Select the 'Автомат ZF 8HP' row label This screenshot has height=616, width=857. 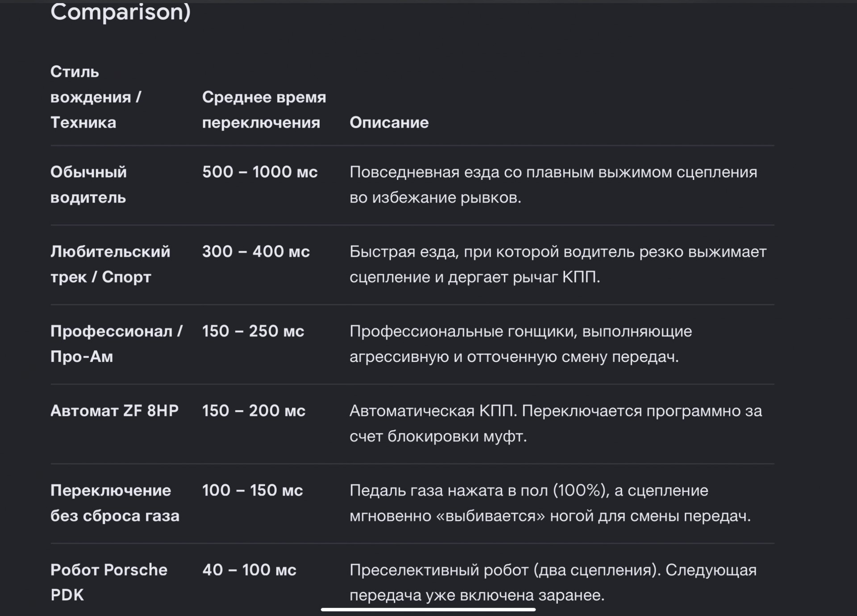114,411
